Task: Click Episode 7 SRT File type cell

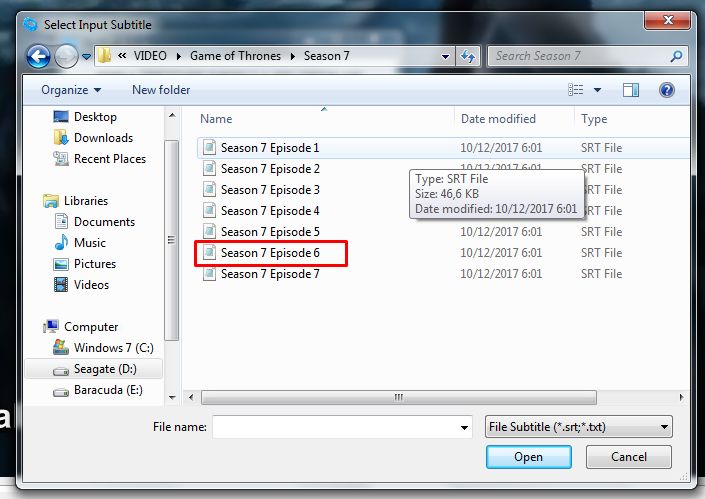Action: coord(601,274)
